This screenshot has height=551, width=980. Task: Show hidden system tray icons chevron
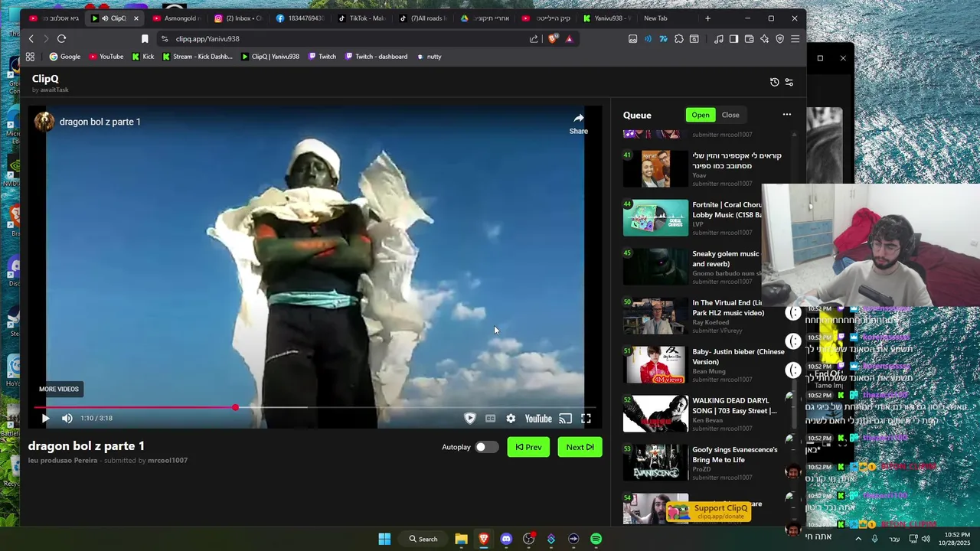858,539
